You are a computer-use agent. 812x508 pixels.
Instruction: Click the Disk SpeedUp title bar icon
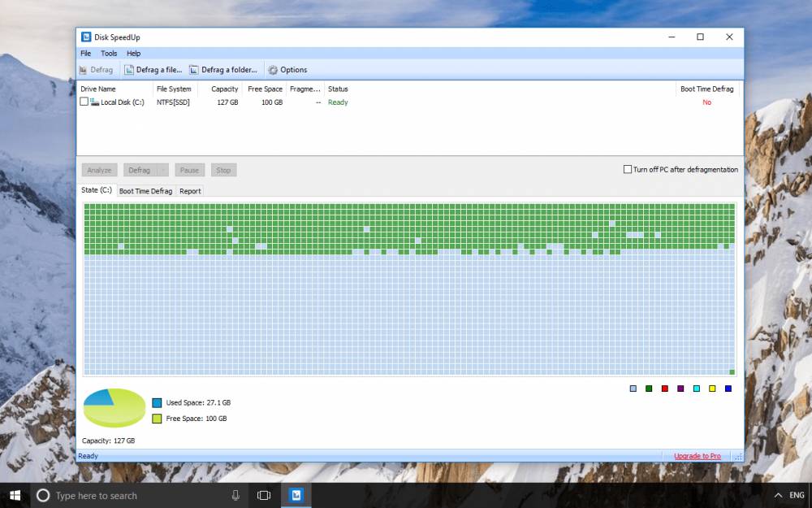(86, 37)
